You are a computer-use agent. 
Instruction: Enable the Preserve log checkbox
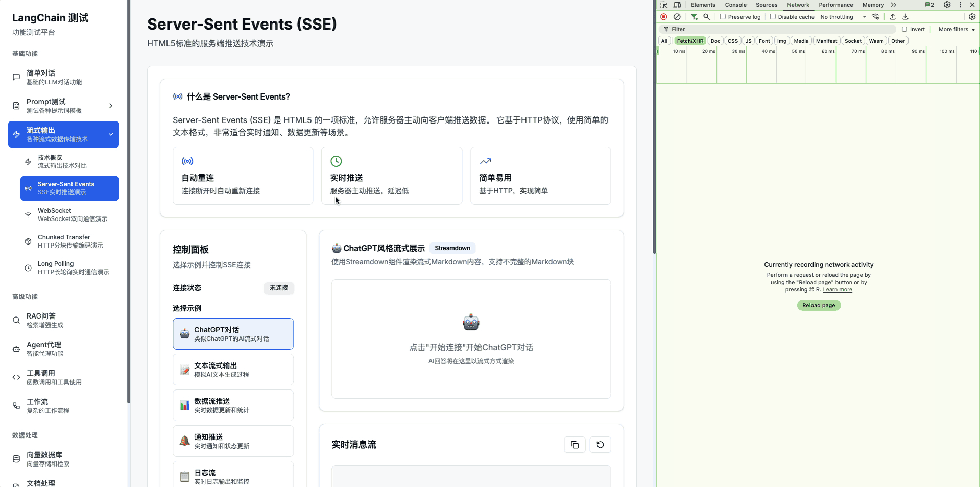tap(723, 17)
